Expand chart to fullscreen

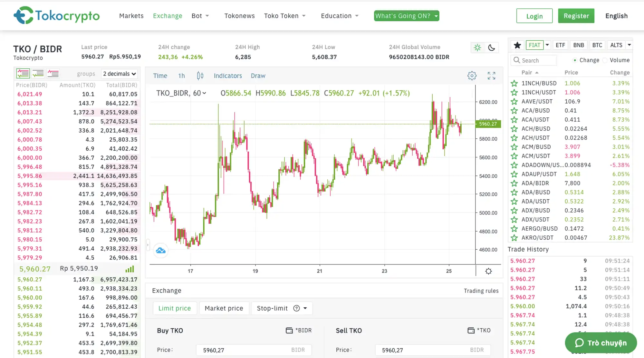(491, 76)
